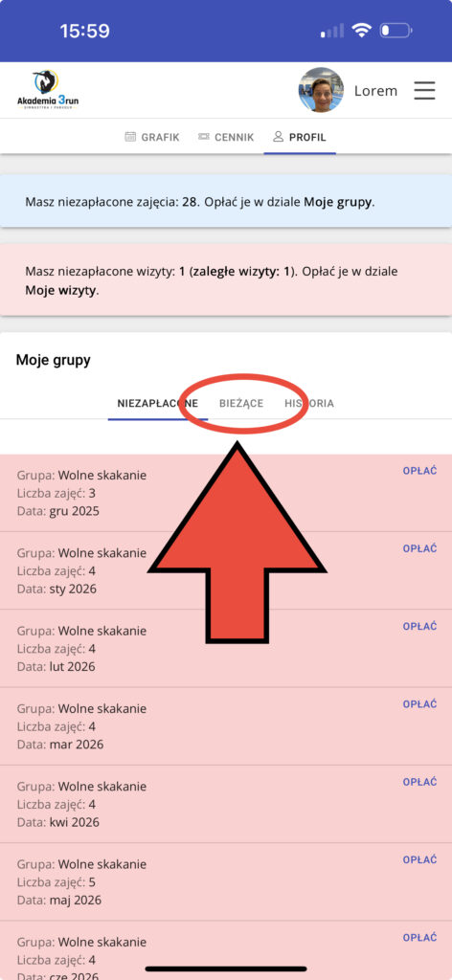Click Opłać for cze 2026 entry
452x980 pixels.
tap(419, 938)
